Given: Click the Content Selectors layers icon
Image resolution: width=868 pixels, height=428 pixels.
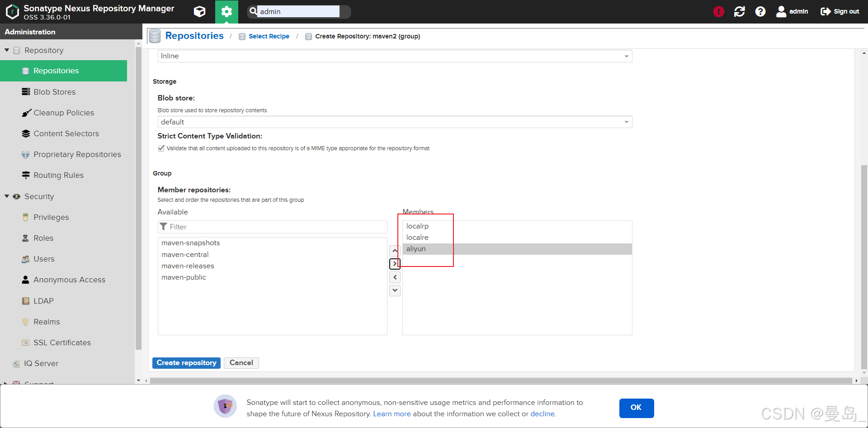Looking at the screenshot, I should coord(26,133).
